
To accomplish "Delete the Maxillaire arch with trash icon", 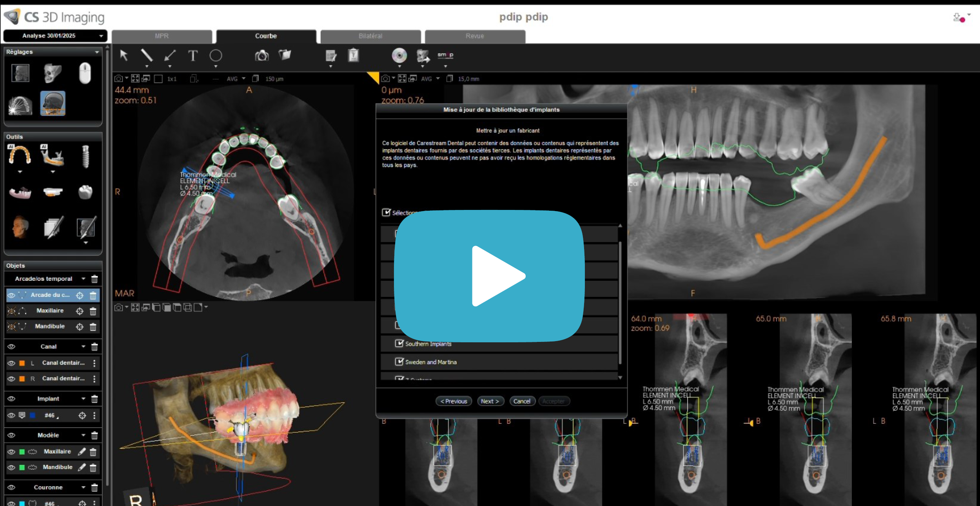I will click(x=93, y=311).
